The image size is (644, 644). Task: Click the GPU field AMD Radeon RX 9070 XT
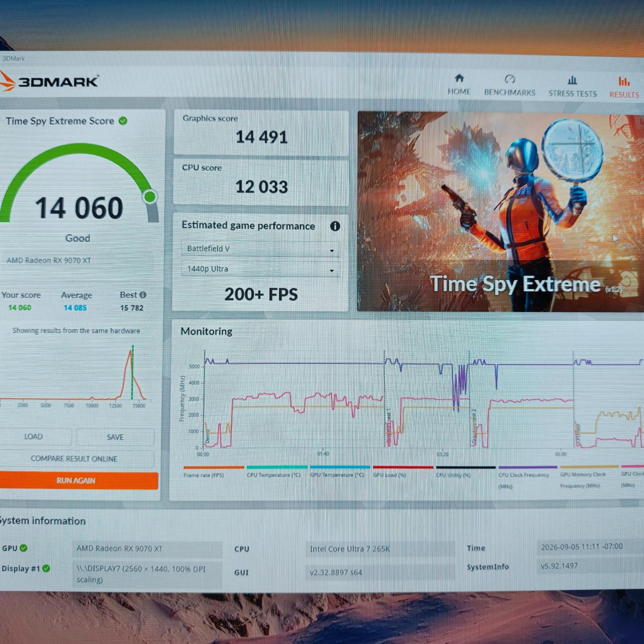(147, 549)
